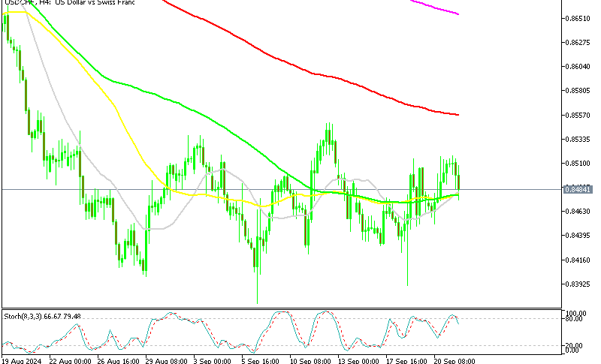
Task: Click the 0.86275 price axis label
Action: 578,43
